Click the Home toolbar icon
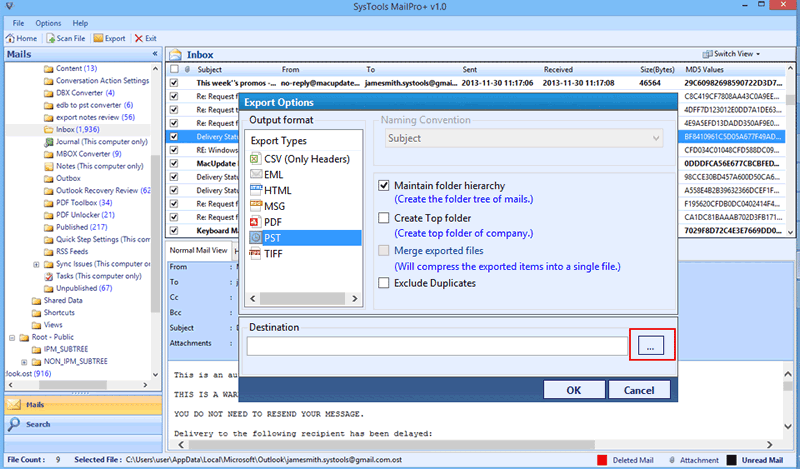Screen dimensions: 800x469 [10, 38]
